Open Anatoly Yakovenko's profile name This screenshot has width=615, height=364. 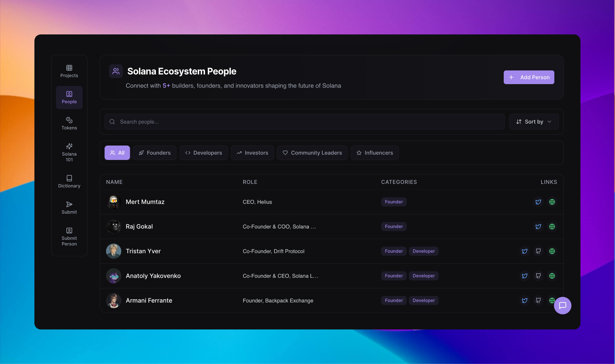(x=153, y=276)
